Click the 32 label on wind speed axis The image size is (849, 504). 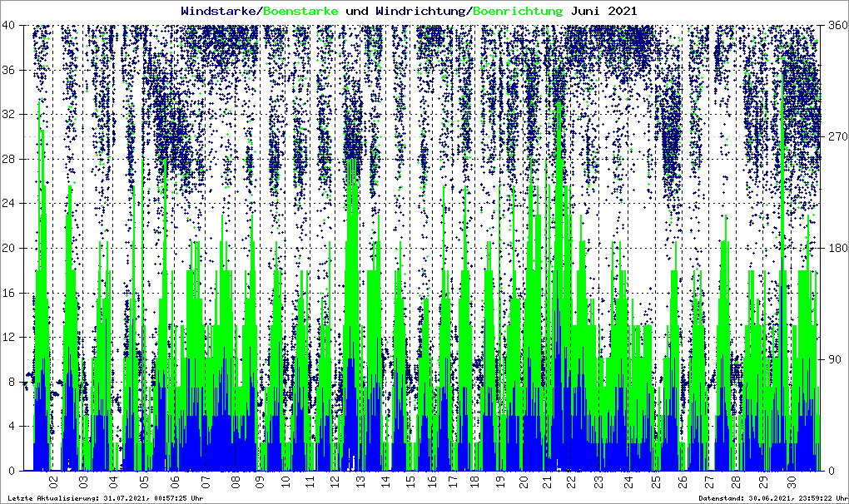[x=8, y=114]
